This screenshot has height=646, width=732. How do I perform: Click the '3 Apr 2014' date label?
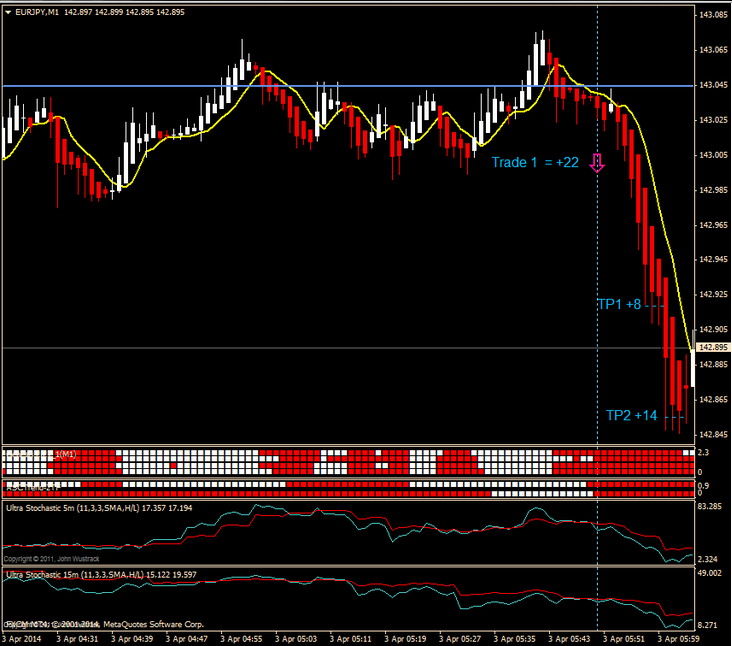click(22, 639)
